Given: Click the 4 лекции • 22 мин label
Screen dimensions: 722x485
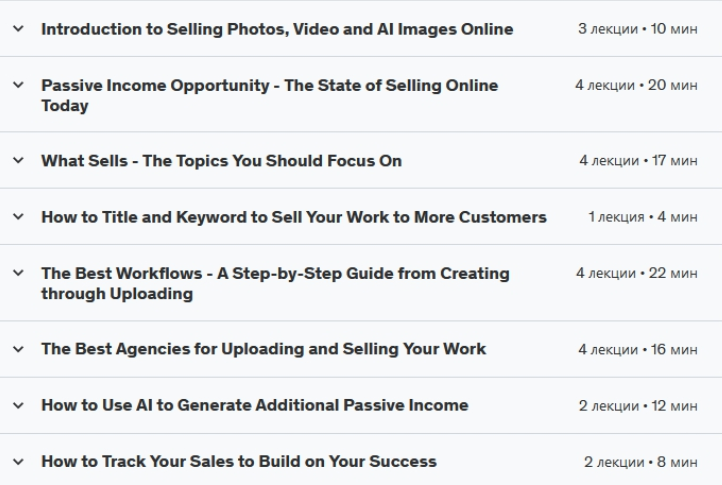Looking at the screenshot, I should tap(636, 273).
